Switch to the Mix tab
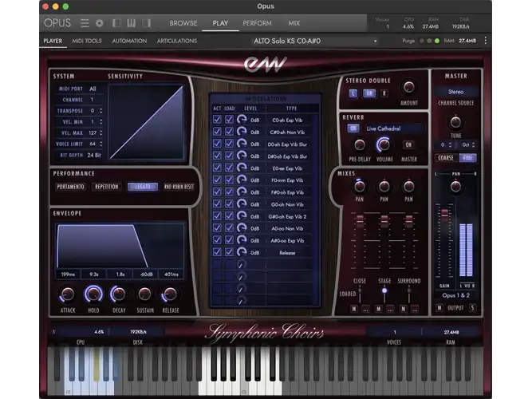 tap(294, 23)
